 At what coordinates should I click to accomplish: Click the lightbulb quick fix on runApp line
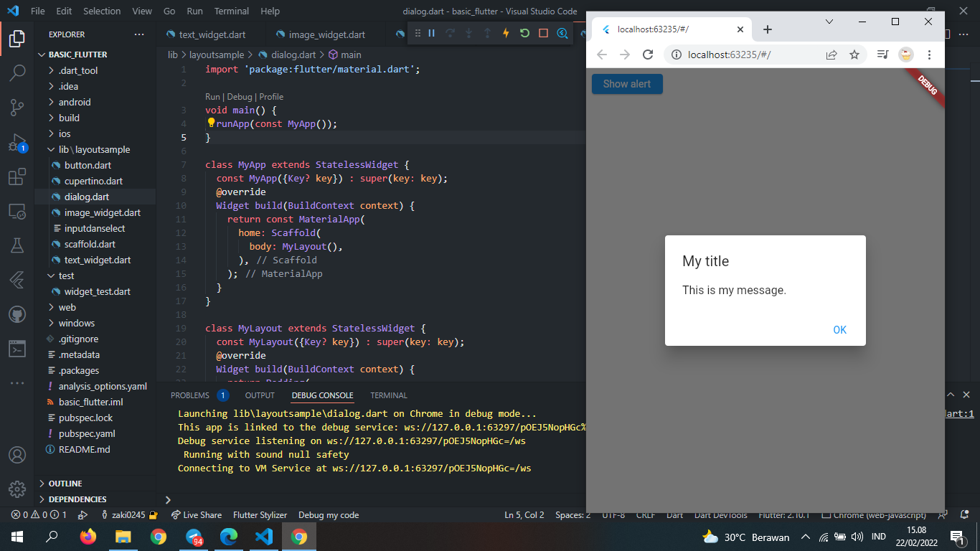point(210,123)
